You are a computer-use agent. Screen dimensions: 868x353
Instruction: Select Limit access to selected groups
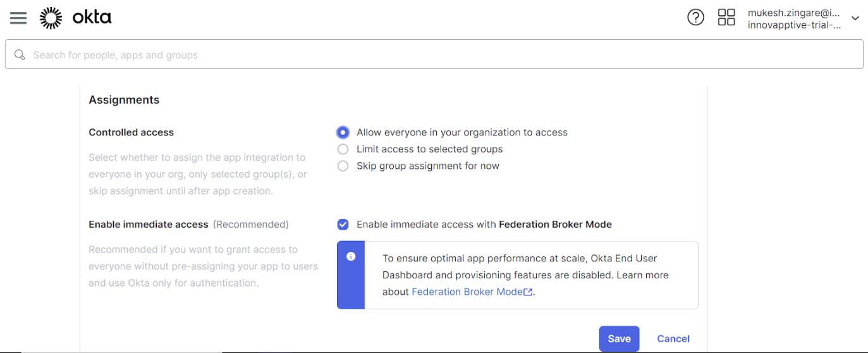[343, 149]
